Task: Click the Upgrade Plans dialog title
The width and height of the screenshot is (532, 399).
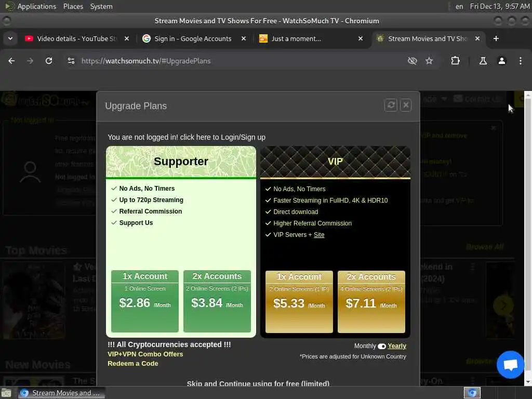Action: [136, 106]
